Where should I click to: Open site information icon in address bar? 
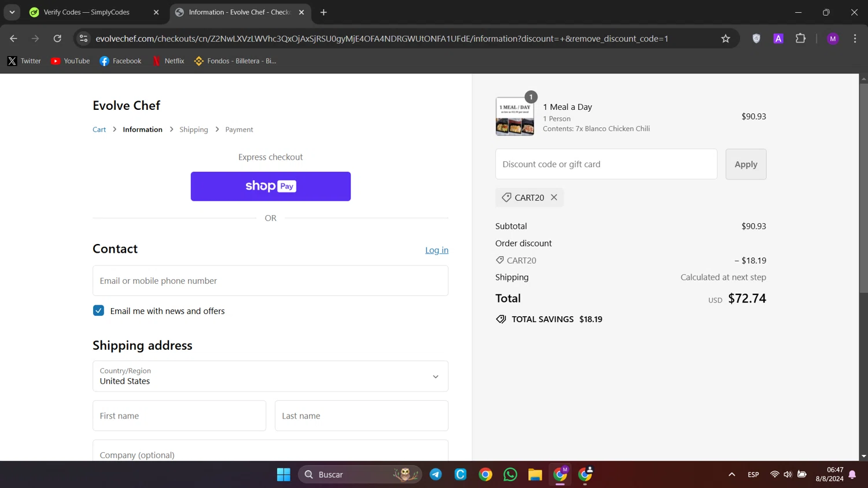pos(83,39)
